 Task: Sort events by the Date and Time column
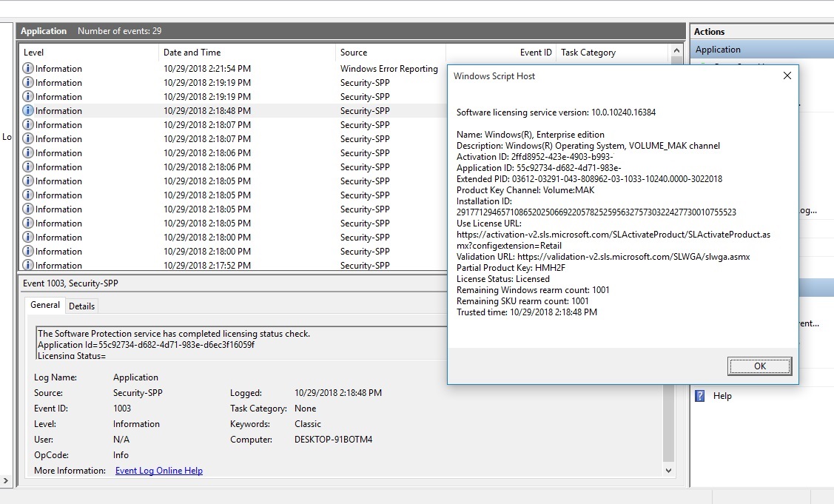(x=192, y=53)
